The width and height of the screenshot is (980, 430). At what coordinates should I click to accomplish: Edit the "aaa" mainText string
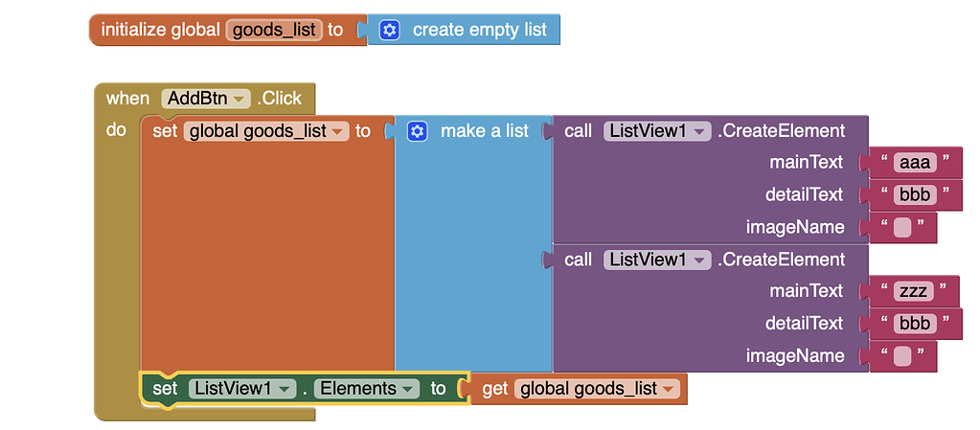click(x=915, y=163)
